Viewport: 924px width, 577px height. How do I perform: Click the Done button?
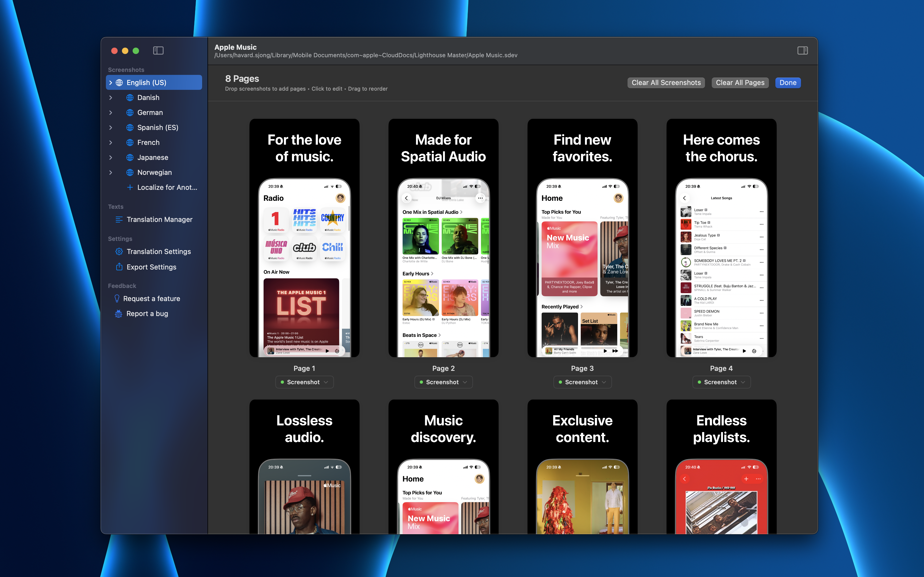coord(787,82)
